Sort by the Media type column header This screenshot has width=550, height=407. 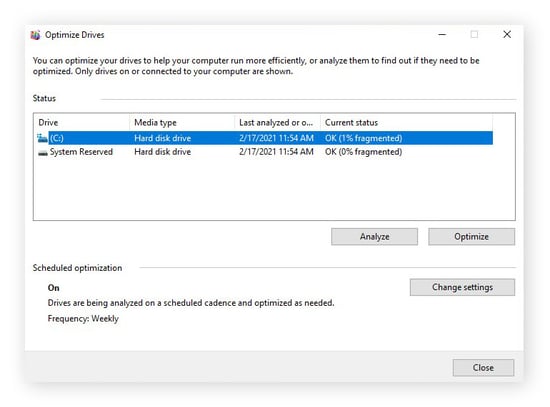182,122
